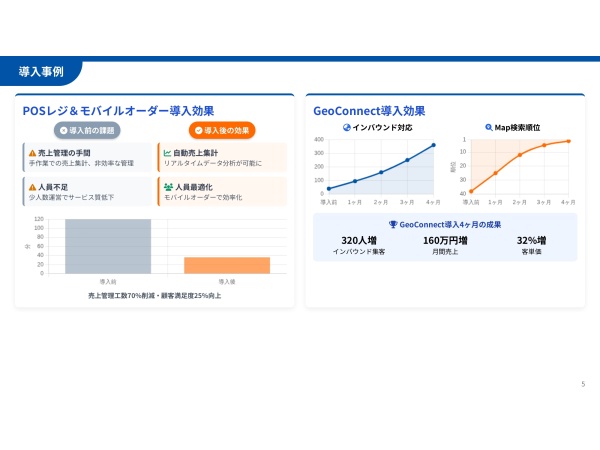This screenshot has height=450, width=600.
Task: Click the text モバイルオーダーで効率化
Action: coord(203,197)
